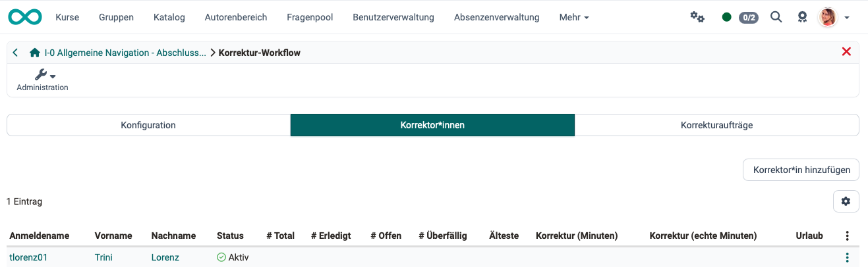Sort by Korrektur (Minuten) column
The height and width of the screenshot is (277, 868).
click(577, 236)
